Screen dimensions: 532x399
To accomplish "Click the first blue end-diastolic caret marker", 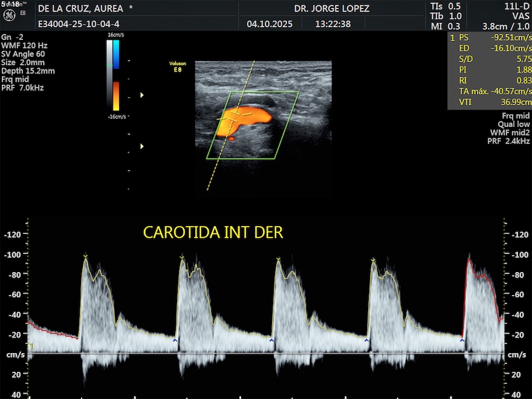I will click(x=175, y=341).
